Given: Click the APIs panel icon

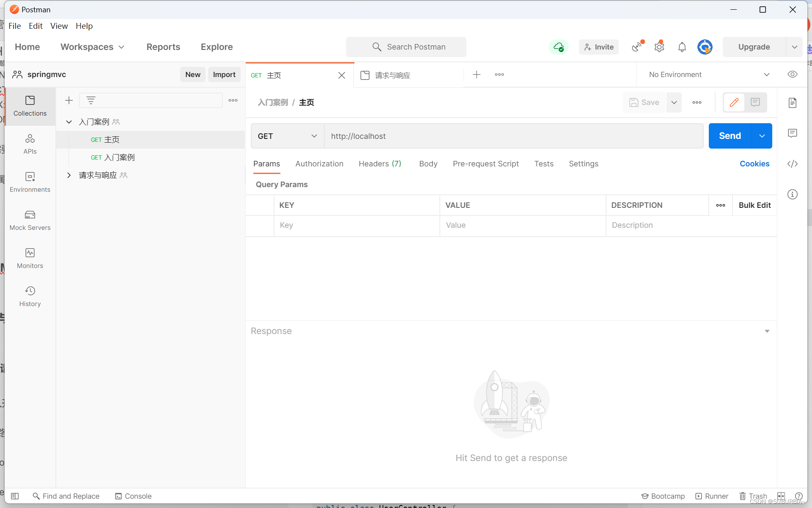Looking at the screenshot, I should [30, 144].
